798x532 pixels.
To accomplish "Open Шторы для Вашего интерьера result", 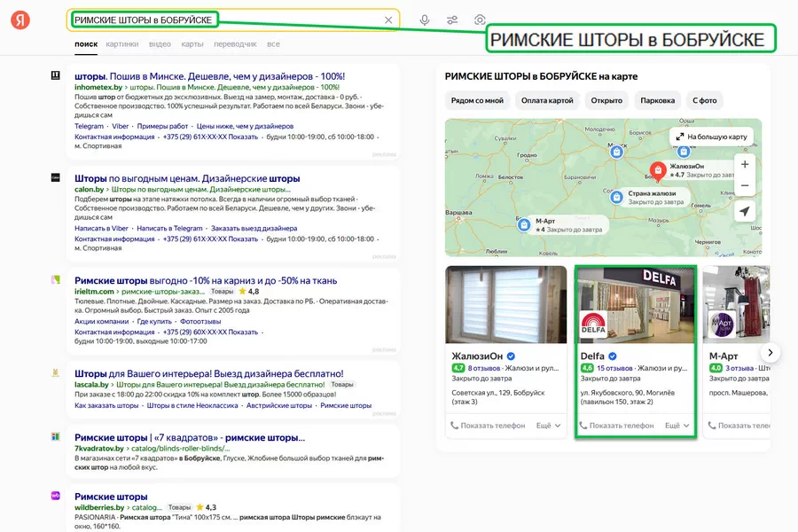I will (x=208, y=373).
